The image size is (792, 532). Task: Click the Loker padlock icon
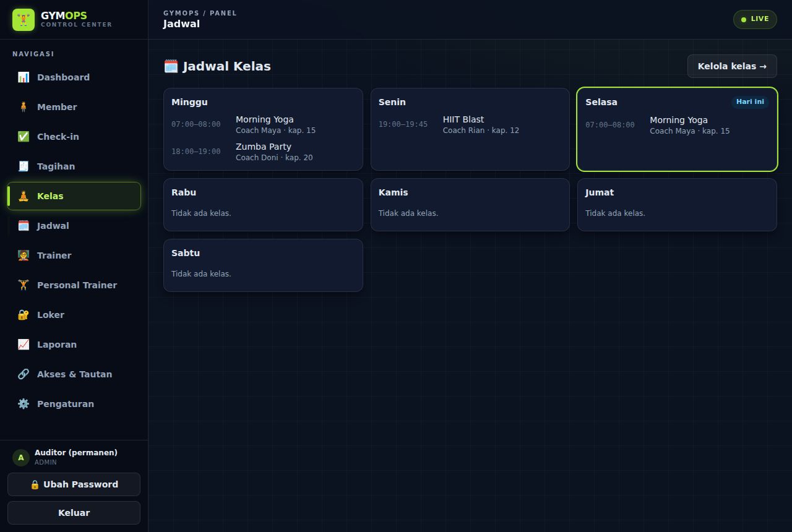pyautogui.click(x=24, y=315)
